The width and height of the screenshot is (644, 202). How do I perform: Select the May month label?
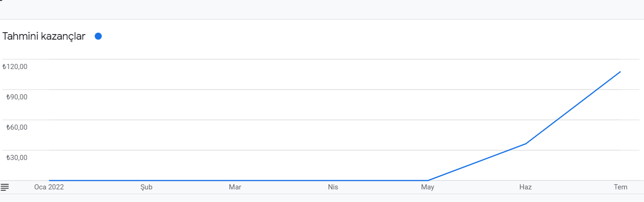pyautogui.click(x=427, y=187)
